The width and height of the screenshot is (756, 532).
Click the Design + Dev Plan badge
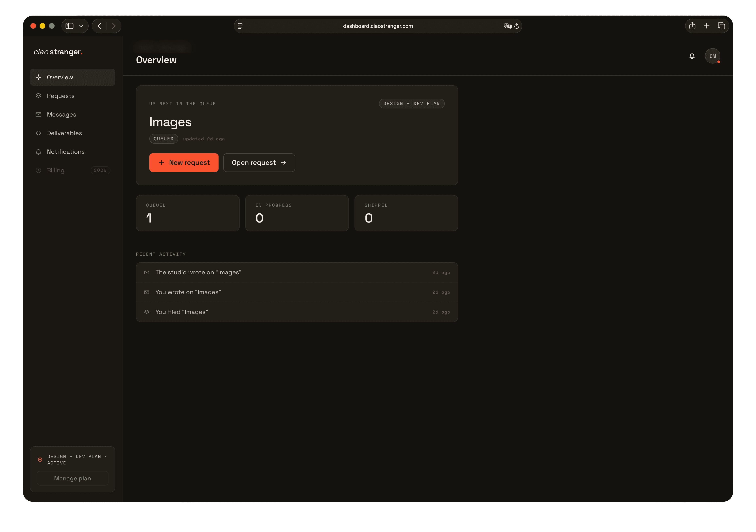point(412,103)
